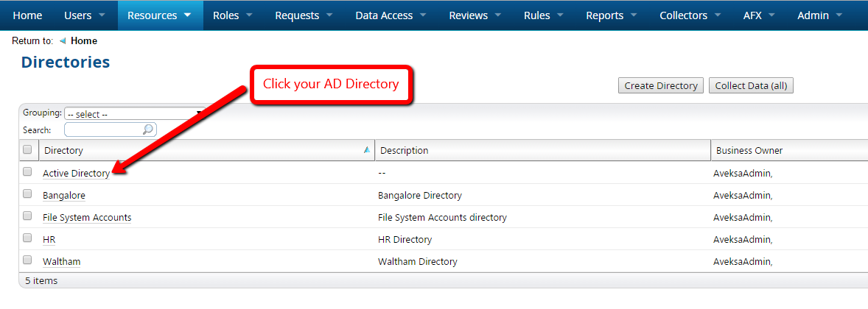The width and height of the screenshot is (868, 309).
Task: Click the Collect Data (all) button
Action: click(x=750, y=86)
